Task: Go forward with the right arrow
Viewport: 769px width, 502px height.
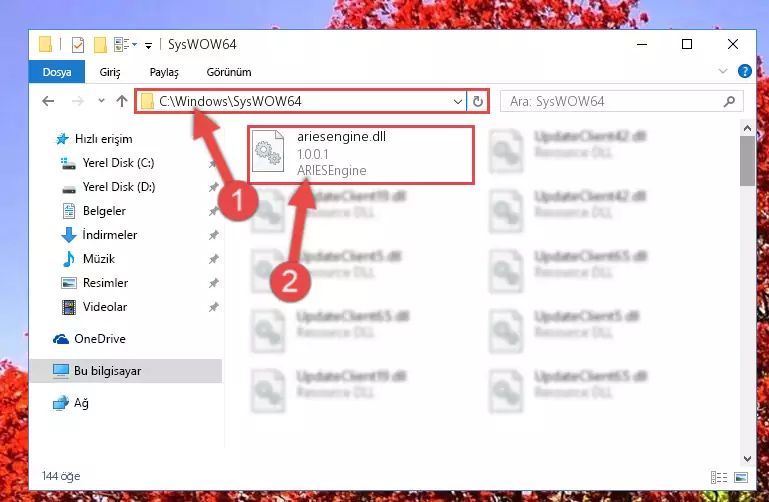Action: click(77, 101)
